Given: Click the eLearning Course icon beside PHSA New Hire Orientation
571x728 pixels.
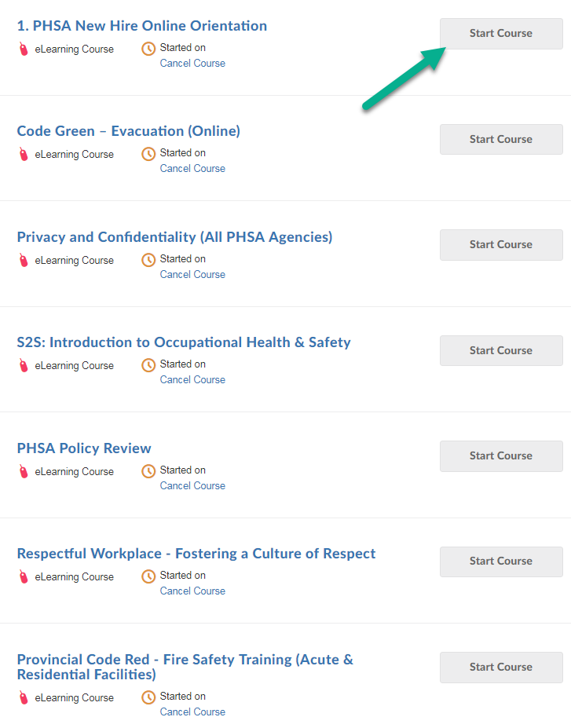Looking at the screenshot, I should click(x=22, y=49).
